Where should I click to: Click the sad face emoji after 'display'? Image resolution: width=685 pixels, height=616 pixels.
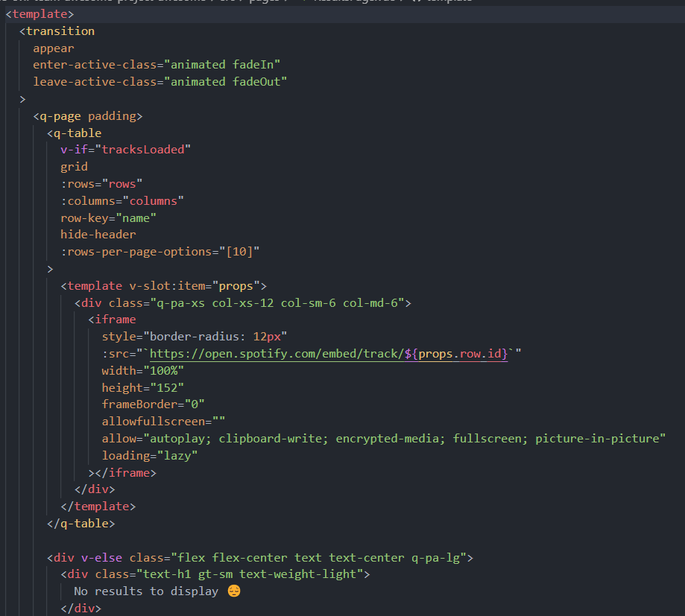(x=234, y=591)
